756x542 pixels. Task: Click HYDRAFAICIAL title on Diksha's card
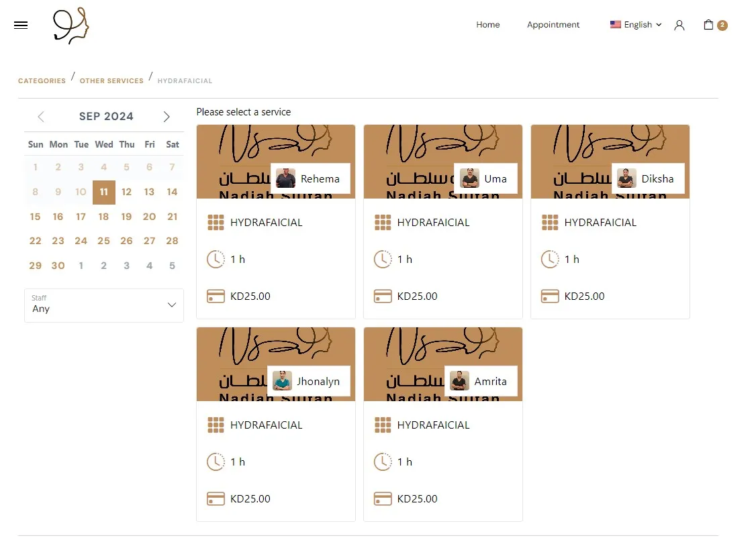tap(600, 223)
